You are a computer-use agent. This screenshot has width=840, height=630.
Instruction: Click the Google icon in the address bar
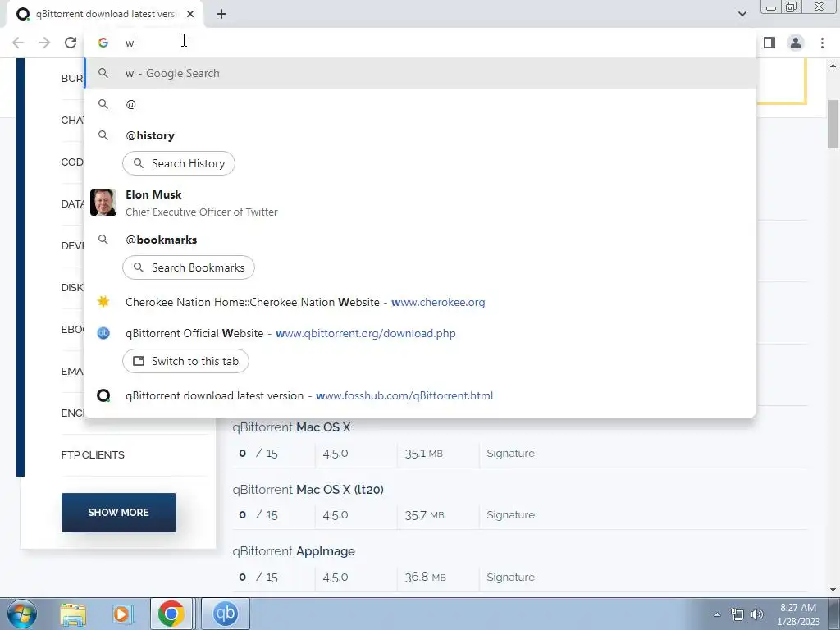103,43
